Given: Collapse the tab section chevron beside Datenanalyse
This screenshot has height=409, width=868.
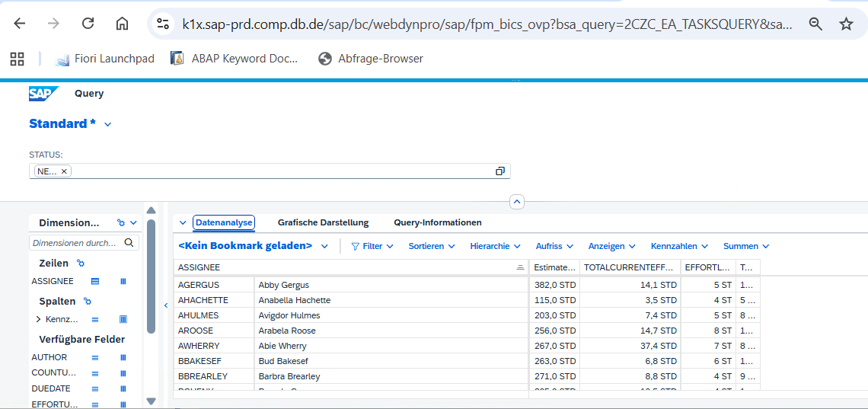Looking at the screenshot, I should (x=183, y=222).
